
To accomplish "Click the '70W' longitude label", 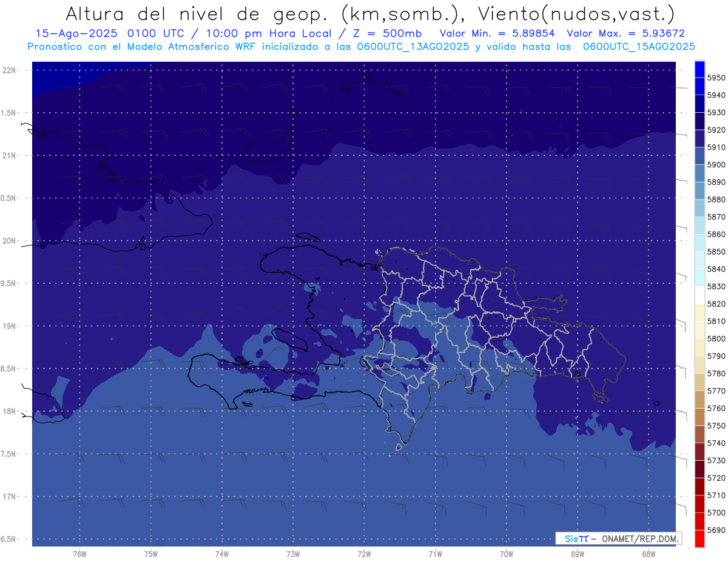I will (507, 554).
